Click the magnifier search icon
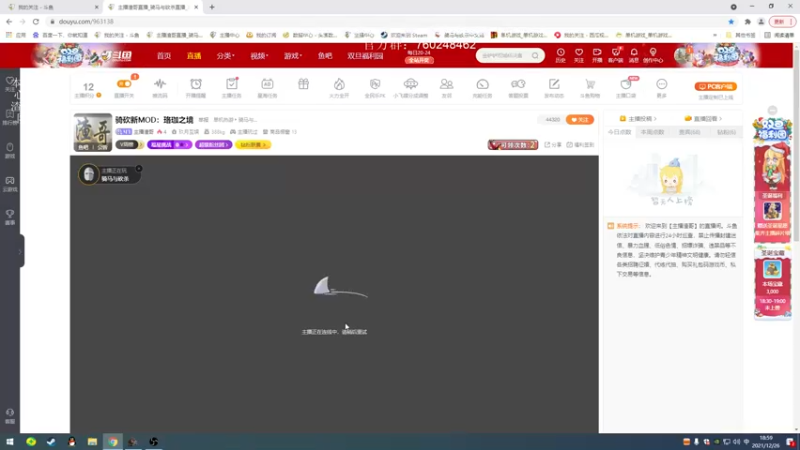The height and width of the screenshot is (450, 800). pos(535,55)
